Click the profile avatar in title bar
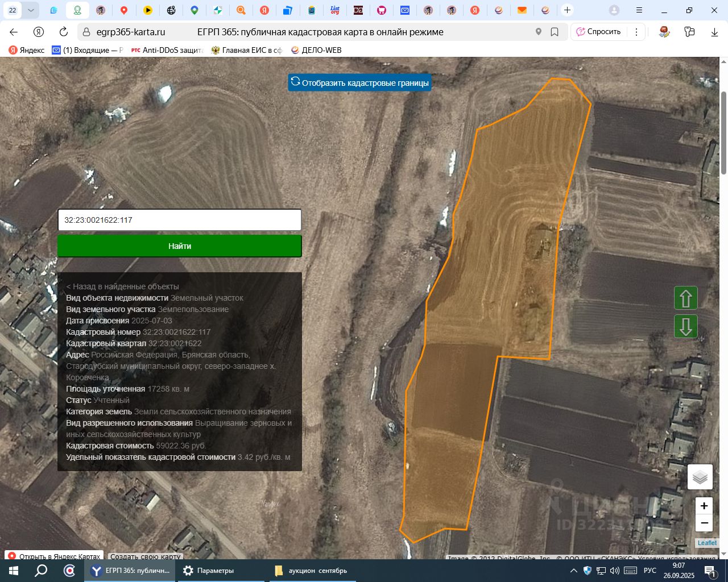Image resolution: width=728 pixels, height=582 pixels. coord(614,10)
